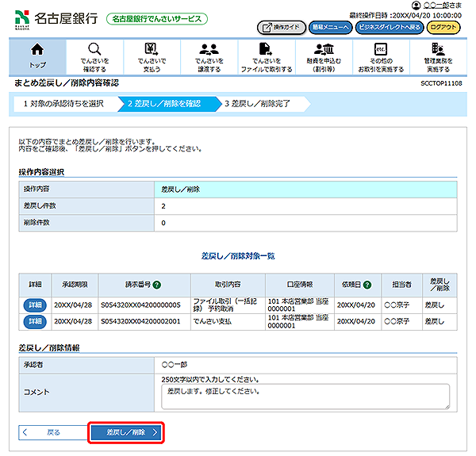The image size is (476, 456).
Task: Click the Home (トップ) icon
Action: pos(37,49)
